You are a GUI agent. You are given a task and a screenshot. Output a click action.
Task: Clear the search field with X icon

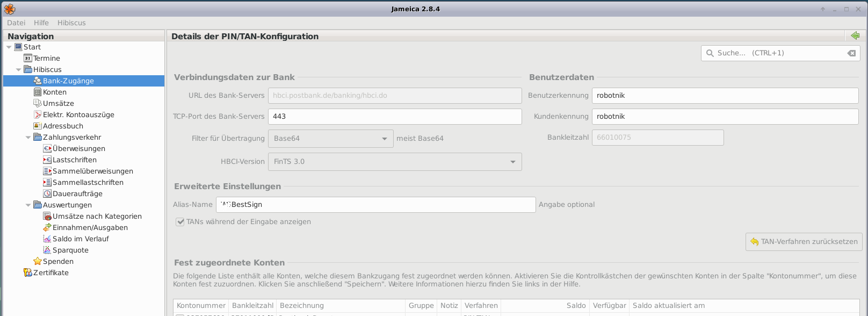(x=851, y=53)
